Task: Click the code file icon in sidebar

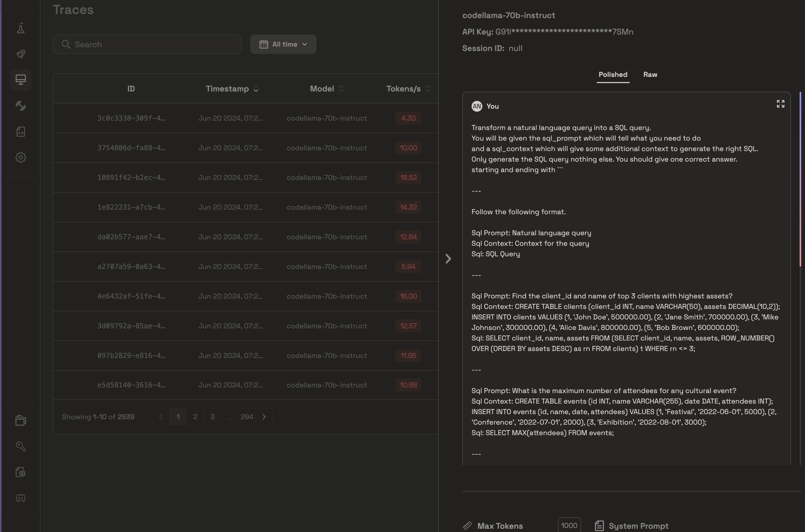Action: (x=21, y=132)
